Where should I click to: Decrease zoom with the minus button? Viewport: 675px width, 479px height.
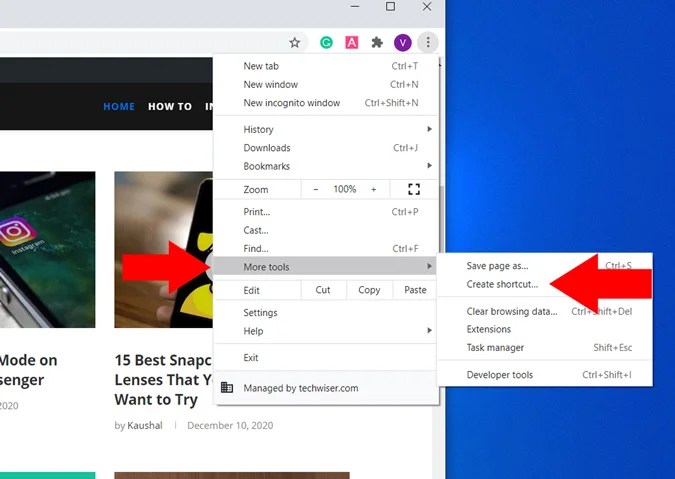[x=316, y=189]
